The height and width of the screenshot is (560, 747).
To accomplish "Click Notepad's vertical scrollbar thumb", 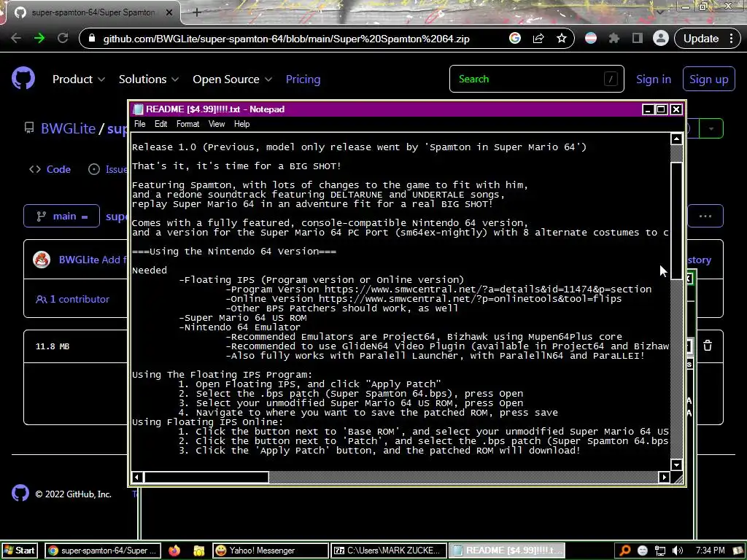I will [676, 222].
